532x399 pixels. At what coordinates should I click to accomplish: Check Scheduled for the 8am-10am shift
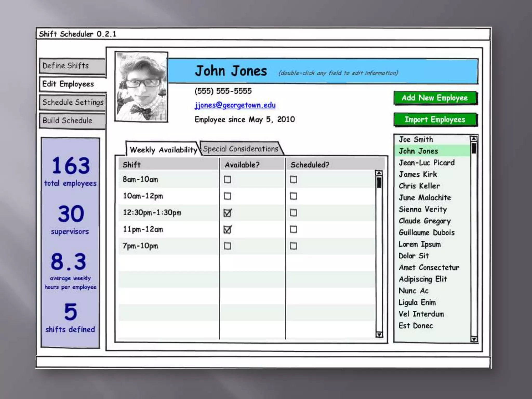(293, 179)
